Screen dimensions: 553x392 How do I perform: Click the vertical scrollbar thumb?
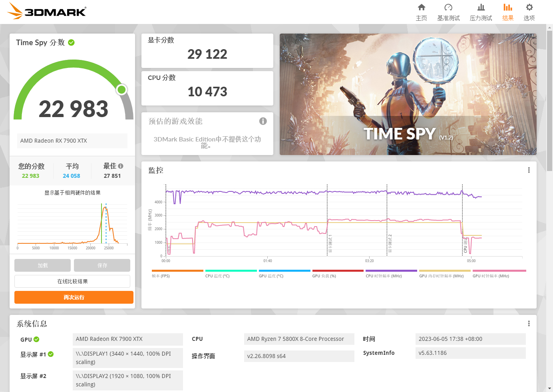coord(549,101)
